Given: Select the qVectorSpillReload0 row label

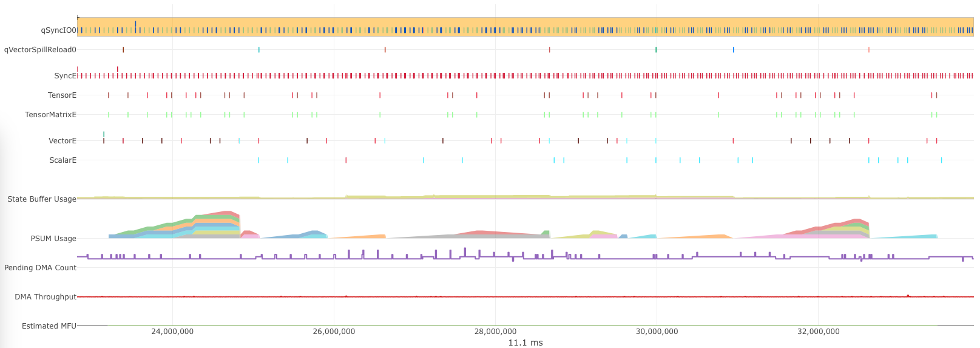Looking at the screenshot, I should (x=40, y=50).
